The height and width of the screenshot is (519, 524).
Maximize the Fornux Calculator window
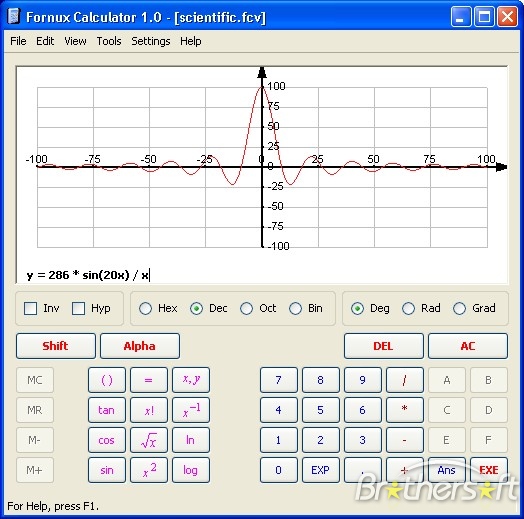tap(484, 16)
